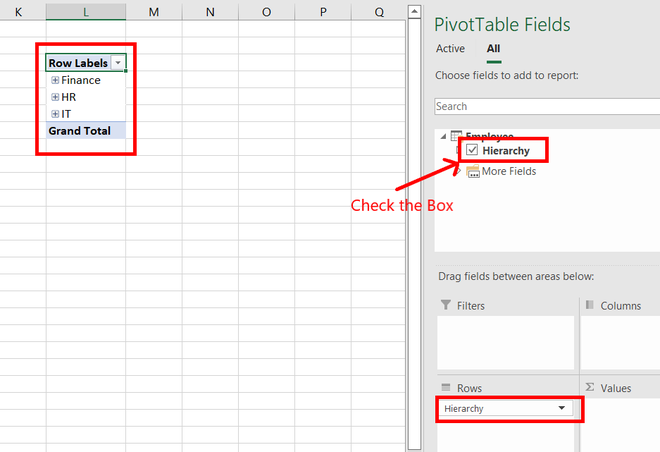
Task: Switch to the All tab
Action: tap(493, 49)
